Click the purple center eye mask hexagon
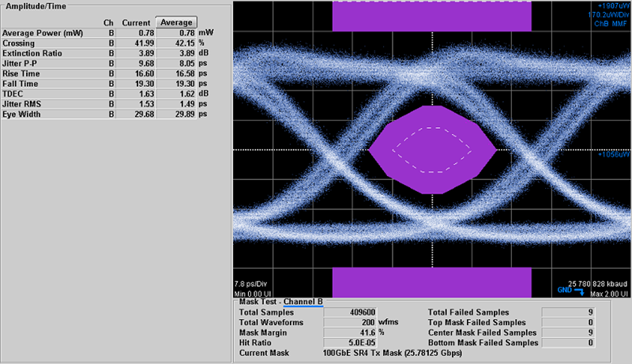Image resolution: width=632 pixels, height=364 pixels. [x=432, y=148]
